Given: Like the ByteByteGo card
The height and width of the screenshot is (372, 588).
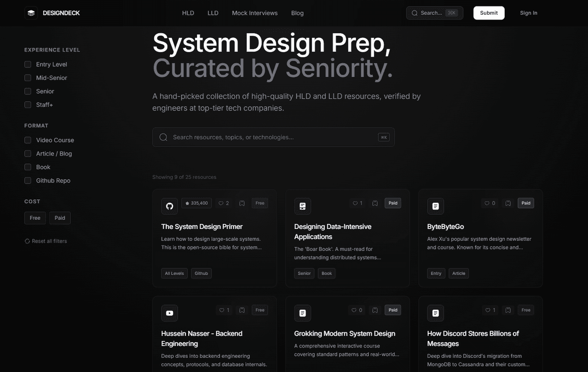Looking at the screenshot, I should click(490, 203).
